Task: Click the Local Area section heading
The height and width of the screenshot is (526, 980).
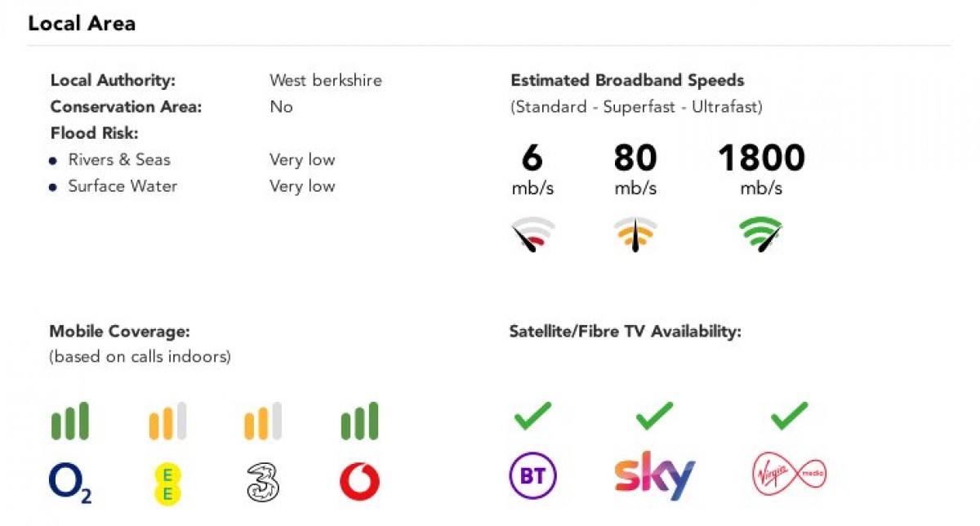Action: click(82, 24)
